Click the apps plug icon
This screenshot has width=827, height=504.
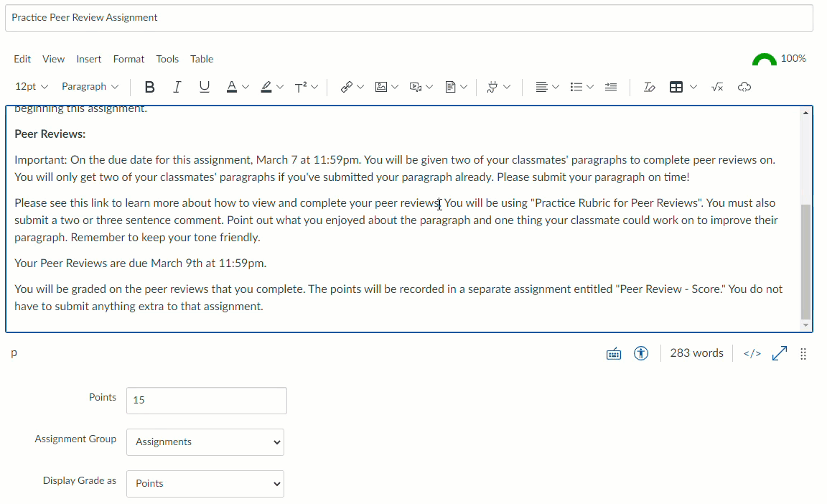pyautogui.click(x=492, y=87)
